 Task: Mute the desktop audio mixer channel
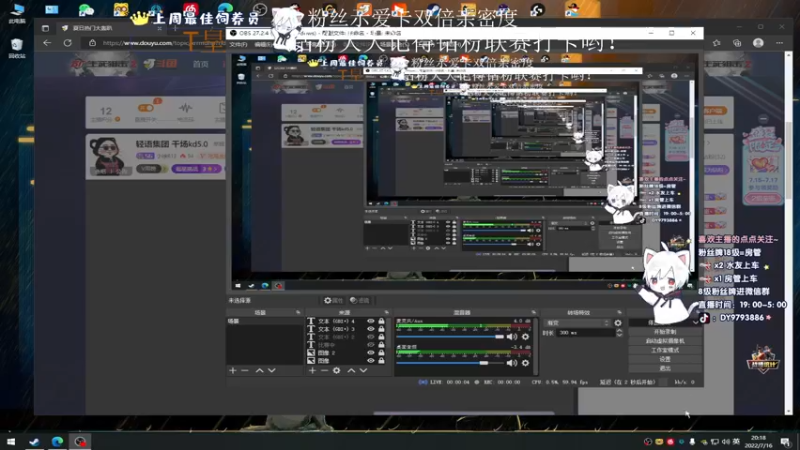[x=512, y=363]
